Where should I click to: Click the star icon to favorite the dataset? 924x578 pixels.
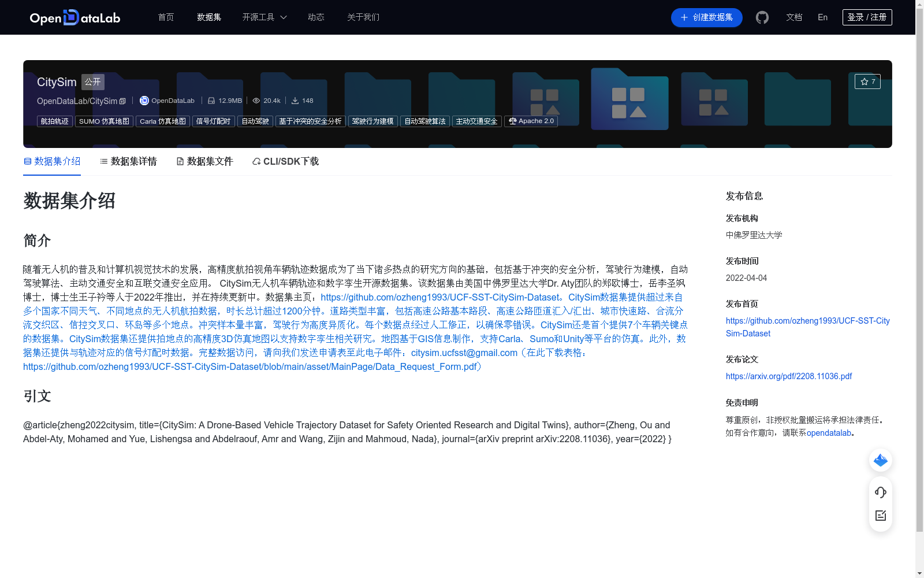pos(863,81)
